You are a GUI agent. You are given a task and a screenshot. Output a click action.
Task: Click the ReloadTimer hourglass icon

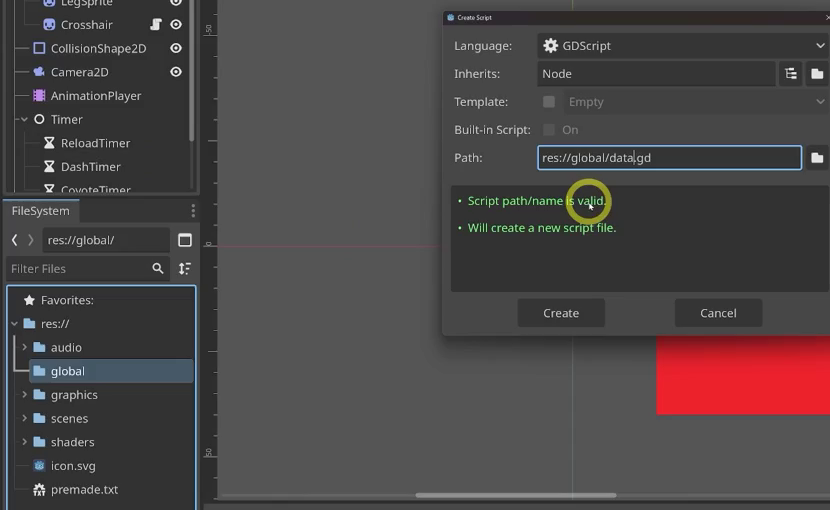(x=49, y=143)
